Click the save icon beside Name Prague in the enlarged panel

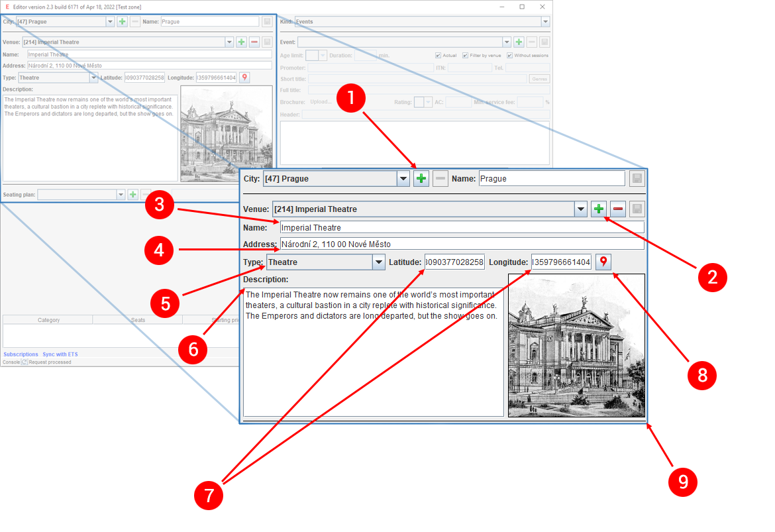point(637,178)
